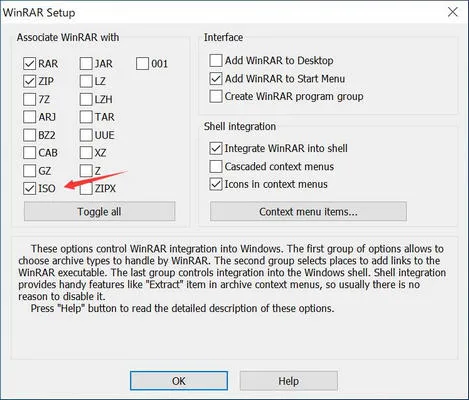This screenshot has width=469, height=400.
Task: Enable Add WinRAR to Desktop
Action: (216, 60)
